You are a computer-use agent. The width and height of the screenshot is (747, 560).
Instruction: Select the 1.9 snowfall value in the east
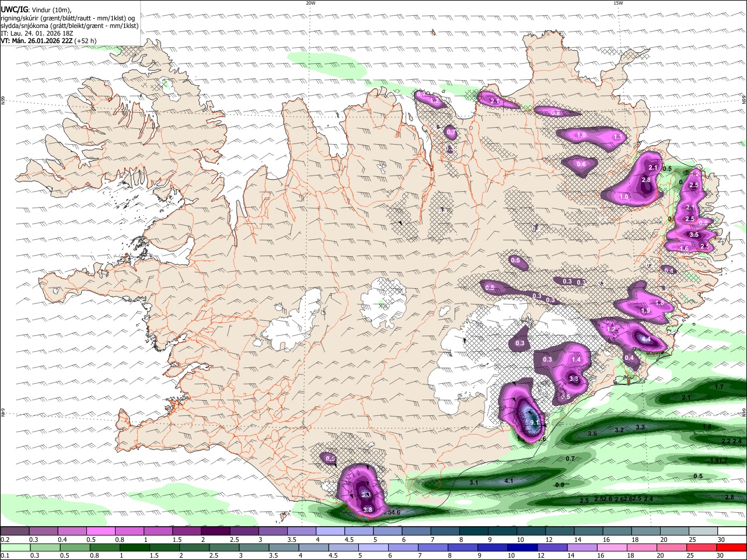click(x=645, y=311)
